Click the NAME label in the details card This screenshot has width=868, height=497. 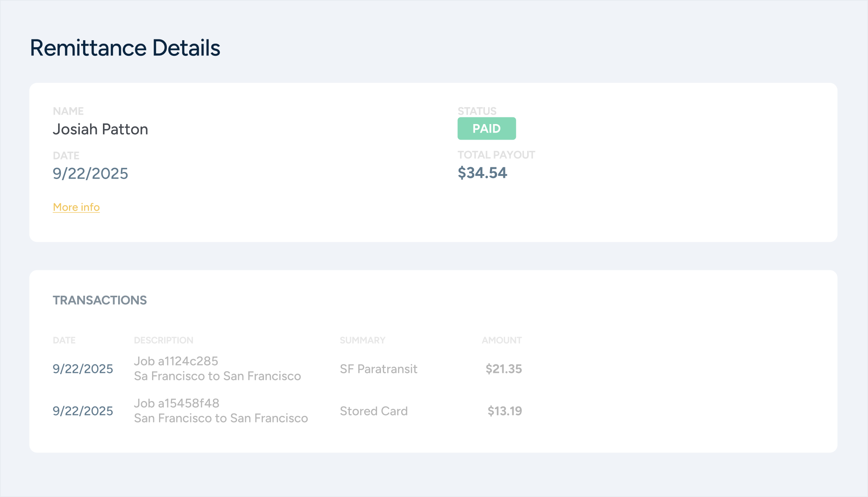(68, 111)
